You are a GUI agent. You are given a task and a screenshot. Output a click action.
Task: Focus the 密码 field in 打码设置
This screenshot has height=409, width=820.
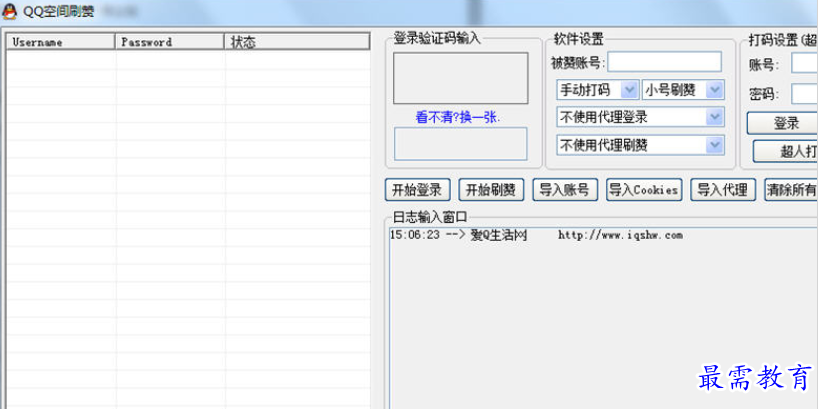coord(805,94)
